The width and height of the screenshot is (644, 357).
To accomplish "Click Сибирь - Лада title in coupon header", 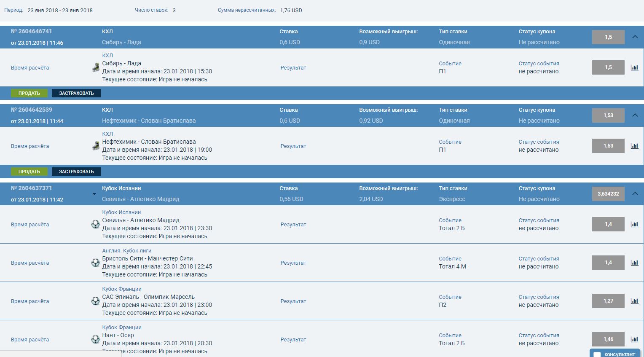I will point(121,42).
